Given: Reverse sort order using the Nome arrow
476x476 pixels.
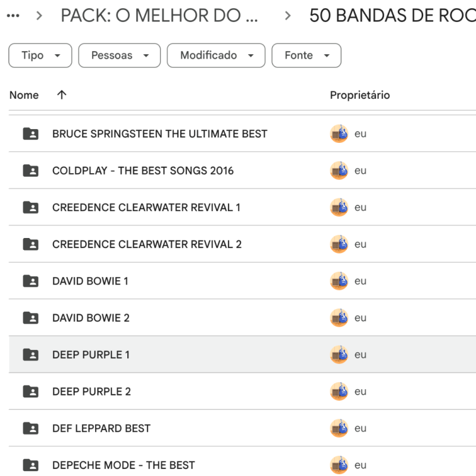Looking at the screenshot, I should (x=61, y=95).
